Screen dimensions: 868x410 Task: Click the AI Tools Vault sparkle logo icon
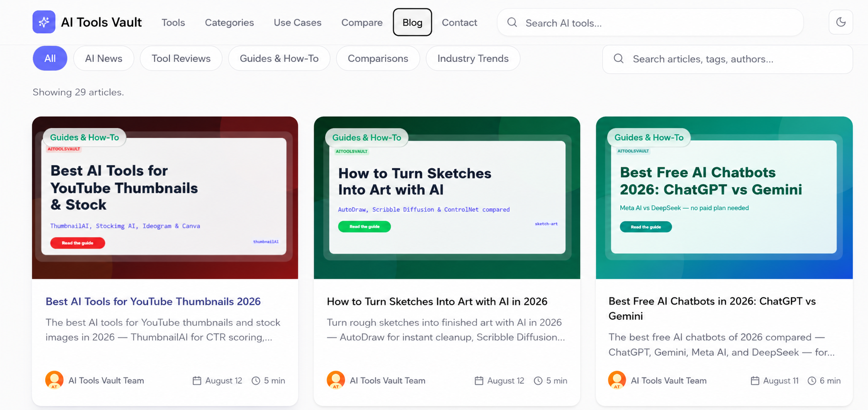point(44,22)
